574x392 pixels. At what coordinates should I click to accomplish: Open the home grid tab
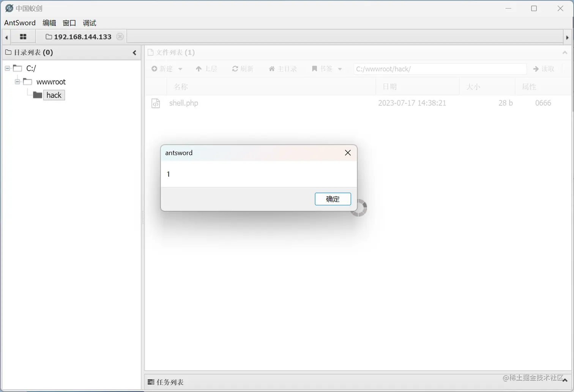(23, 37)
